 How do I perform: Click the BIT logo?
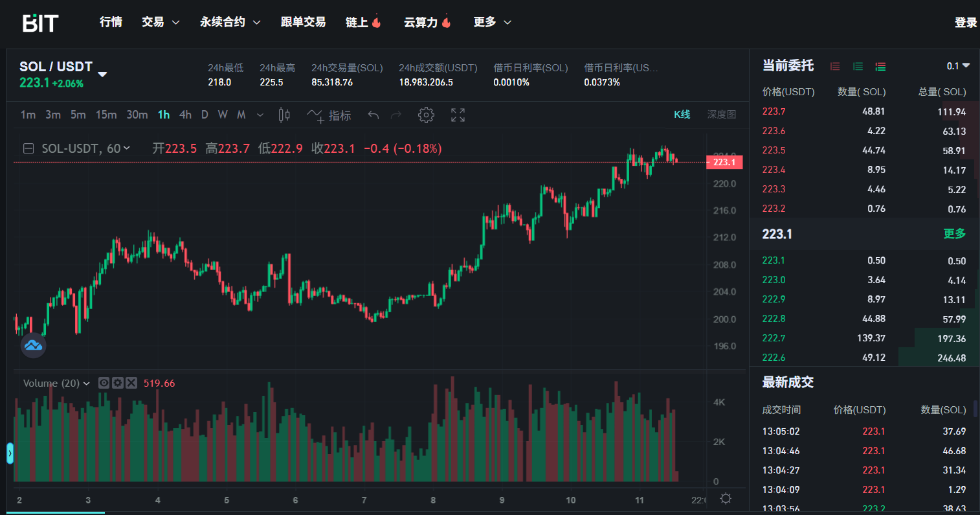pyautogui.click(x=40, y=23)
